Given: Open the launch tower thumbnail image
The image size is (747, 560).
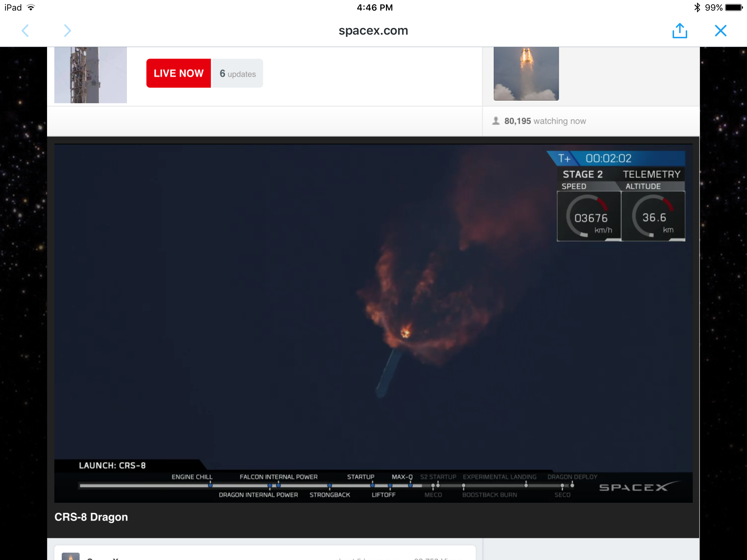Looking at the screenshot, I should tap(90, 75).
